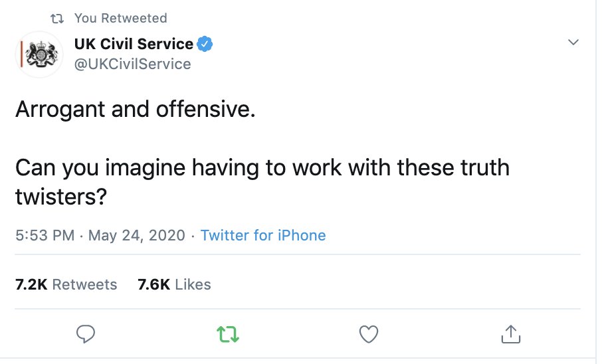602x364 pixels.
Task: Undo the retweet via green retweet icon
Action: [x=228, y=334]
